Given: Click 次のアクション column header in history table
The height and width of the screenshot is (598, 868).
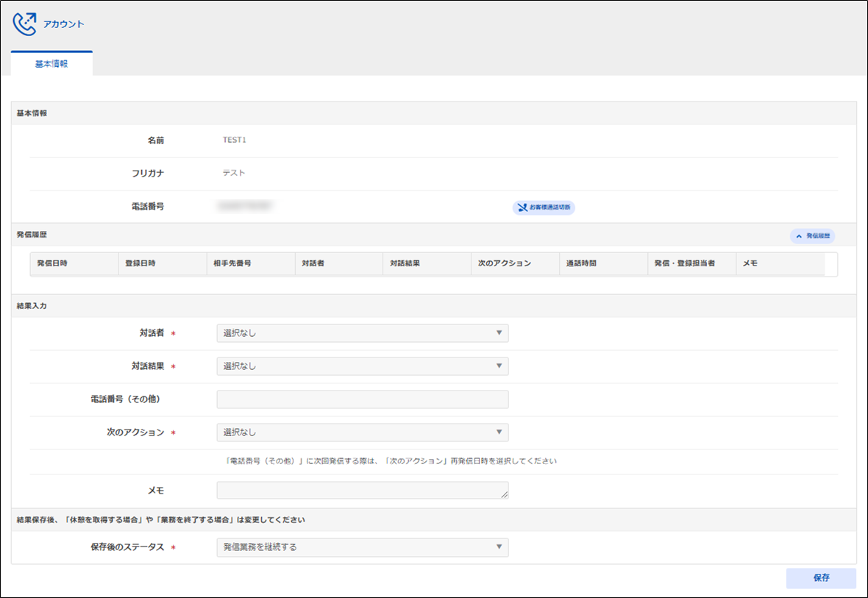Looking at the screenshot, I should click(515, 263).
